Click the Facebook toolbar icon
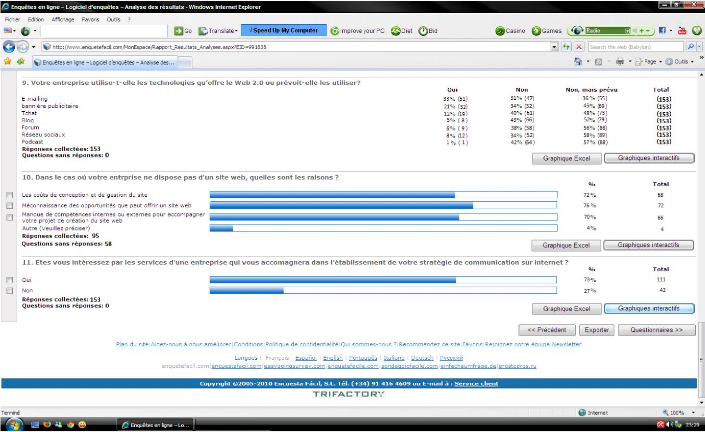 [x=662, y=31]
